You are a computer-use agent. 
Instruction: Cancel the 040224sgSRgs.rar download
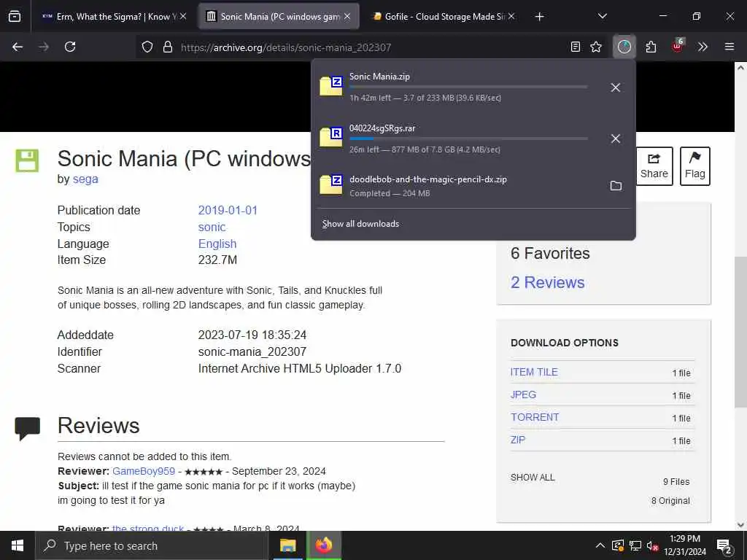click(x=616, y=139)
